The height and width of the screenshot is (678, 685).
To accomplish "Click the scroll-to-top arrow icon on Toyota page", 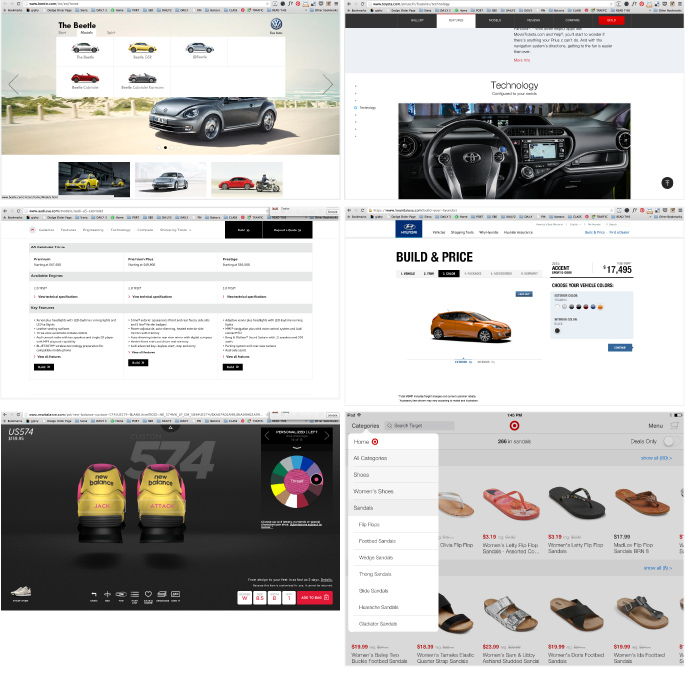I will [x=667, y=183].
